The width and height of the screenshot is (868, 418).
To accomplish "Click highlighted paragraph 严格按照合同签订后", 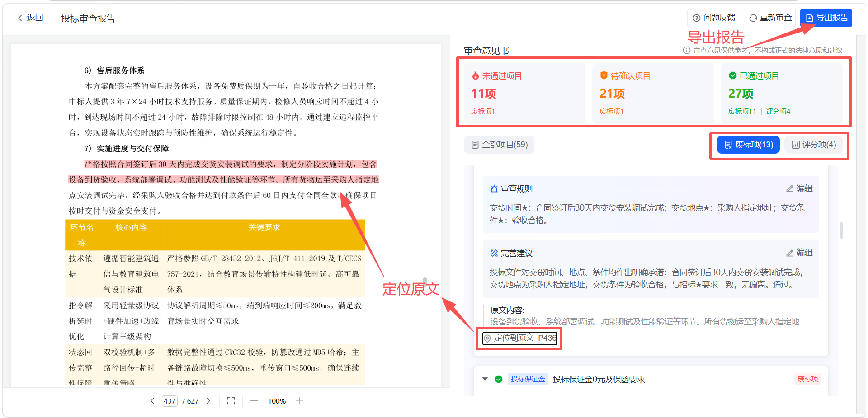I will (x=224, y=172).
